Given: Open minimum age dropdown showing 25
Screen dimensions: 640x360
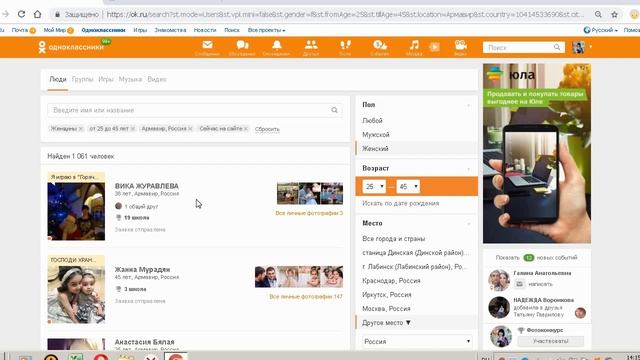Looking at the screenshot, I should pos(374,187).
